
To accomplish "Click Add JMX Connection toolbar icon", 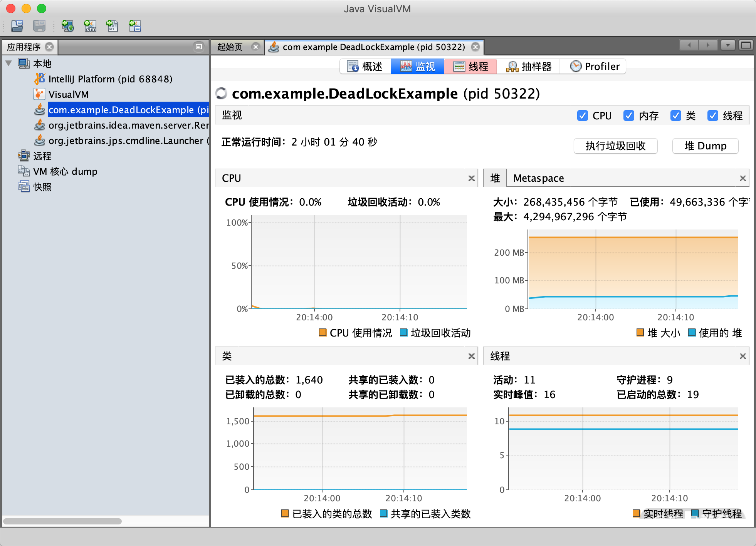I will 90,26.
